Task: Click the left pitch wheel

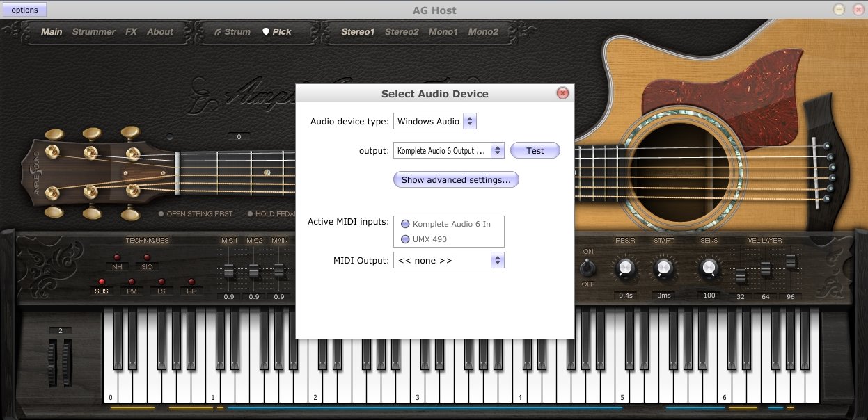Action: point(52,363)
